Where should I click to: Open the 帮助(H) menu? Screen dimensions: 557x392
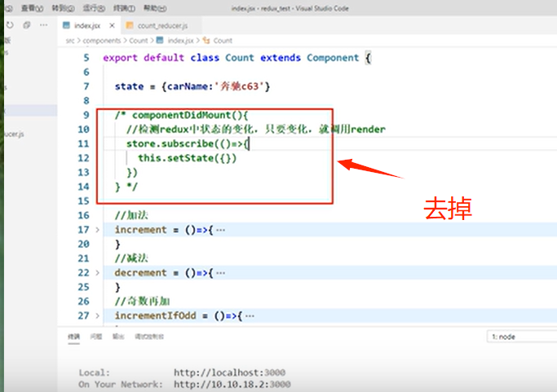(x=155, y=8)
